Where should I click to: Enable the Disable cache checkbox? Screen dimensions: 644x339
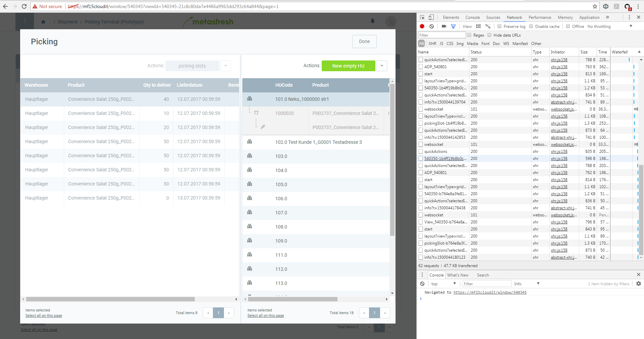pos(531,26)
